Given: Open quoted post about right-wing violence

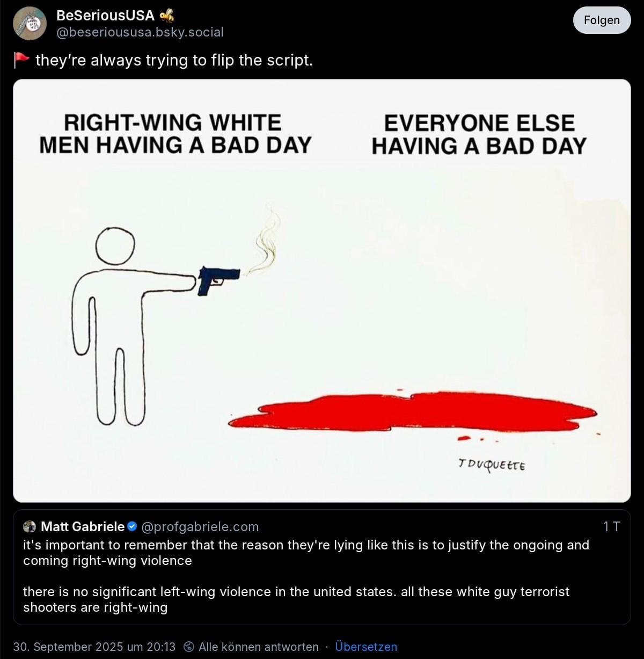Looking at the screenshot, I should tap(322, 567).
